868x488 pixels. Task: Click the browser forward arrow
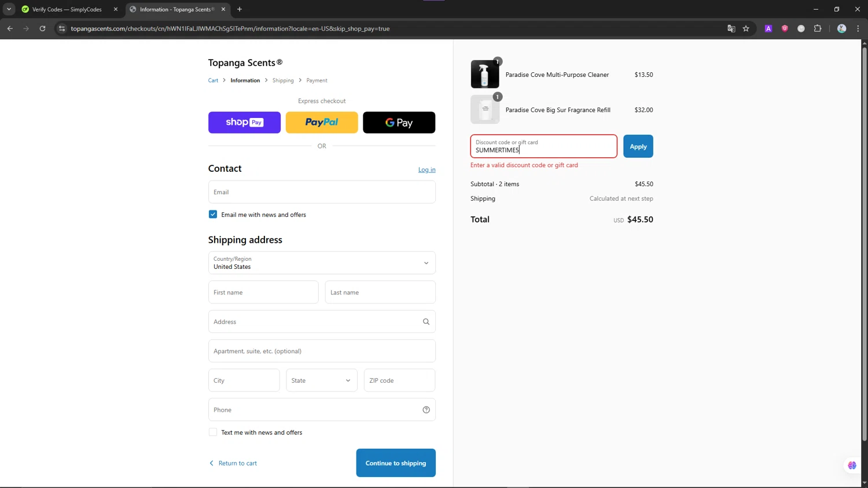[x=26, y=28]
